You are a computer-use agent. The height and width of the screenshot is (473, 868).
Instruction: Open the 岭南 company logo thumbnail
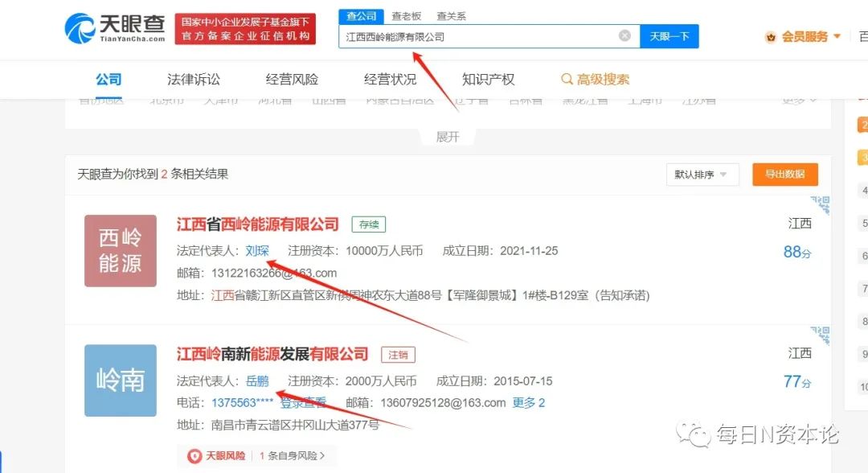point(120,380)
